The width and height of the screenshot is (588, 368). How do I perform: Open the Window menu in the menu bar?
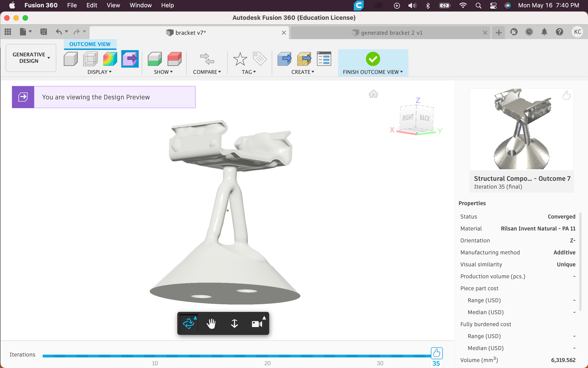point(140,5)
